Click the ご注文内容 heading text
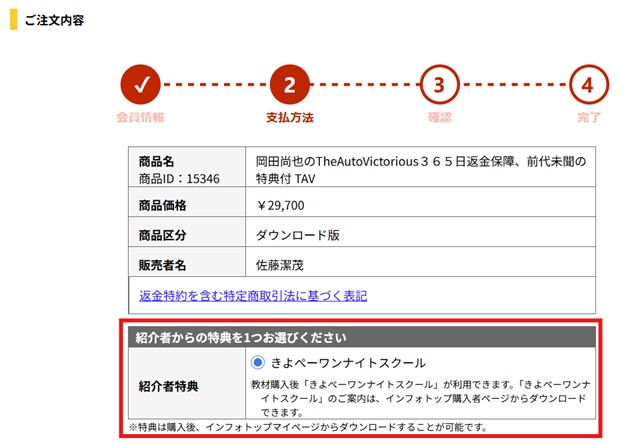The image size is (630, 444). click(54, 19)
